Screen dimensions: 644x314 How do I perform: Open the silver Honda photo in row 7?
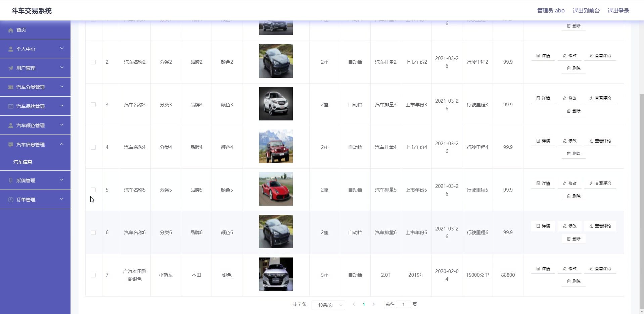click(x=276, y=274)
